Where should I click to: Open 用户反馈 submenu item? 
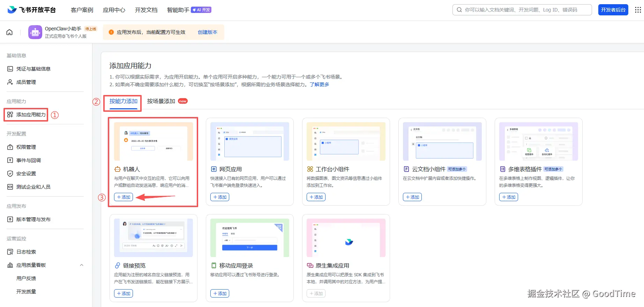[26, 278]
